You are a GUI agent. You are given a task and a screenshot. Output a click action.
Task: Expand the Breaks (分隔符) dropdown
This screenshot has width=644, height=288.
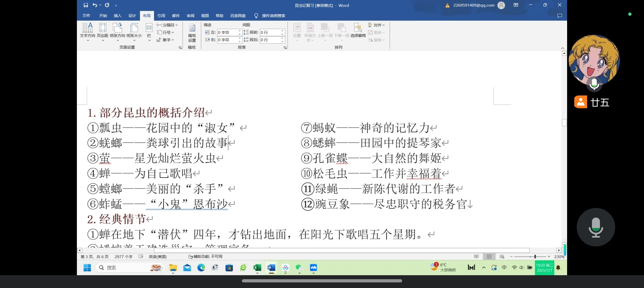[167, 25]
